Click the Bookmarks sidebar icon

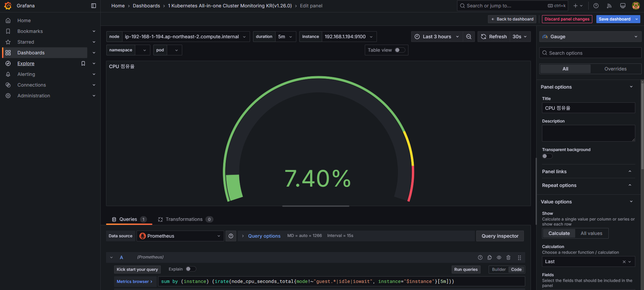click(8, 31)
